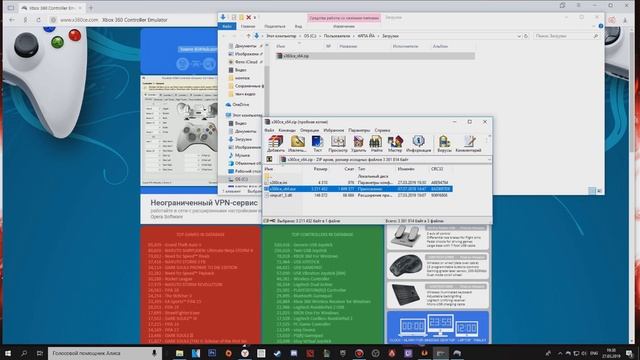Click Windows Start button
Image resolution: width=640 pixels, height=360 pixels.
[8, 353]
